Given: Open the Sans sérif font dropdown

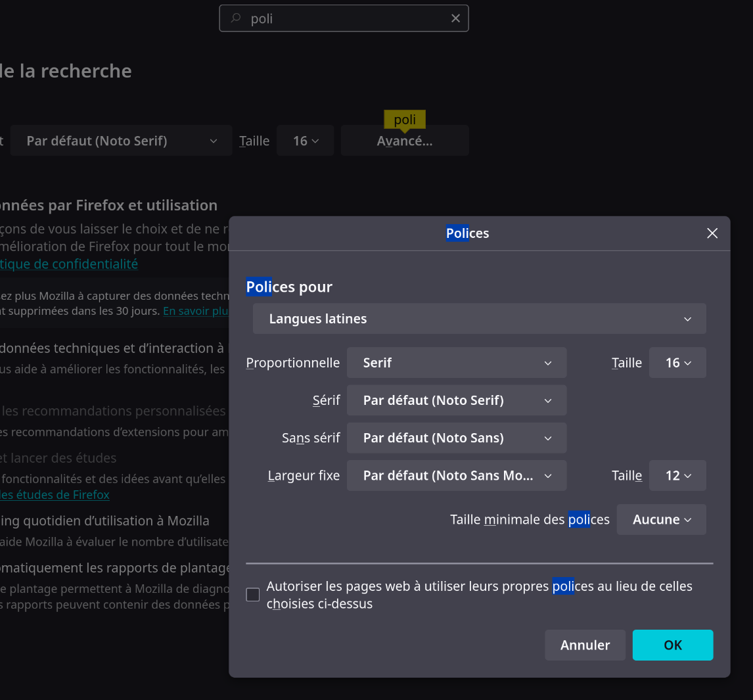Looking at the screenshot, I should click(x=456, y=438).
